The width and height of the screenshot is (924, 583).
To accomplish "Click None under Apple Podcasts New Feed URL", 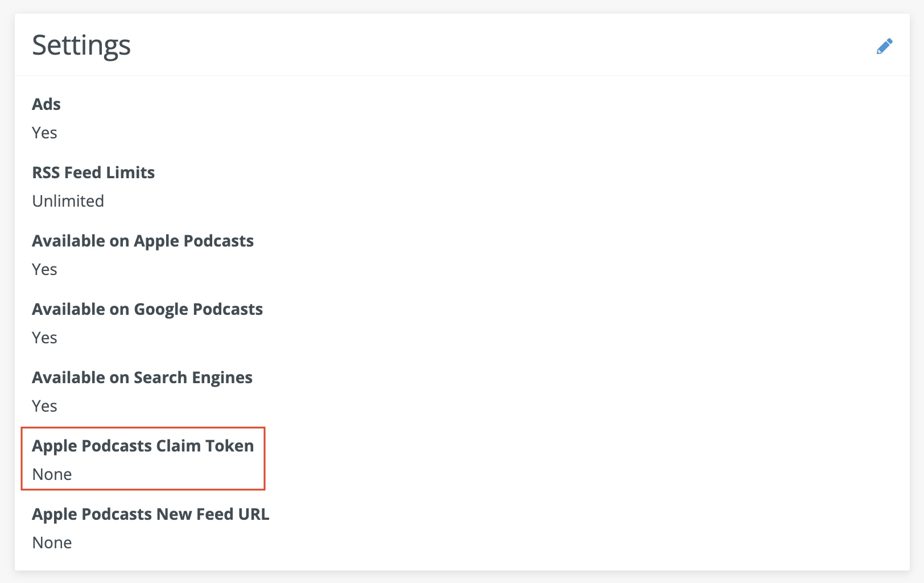I will tap(52, 543).
